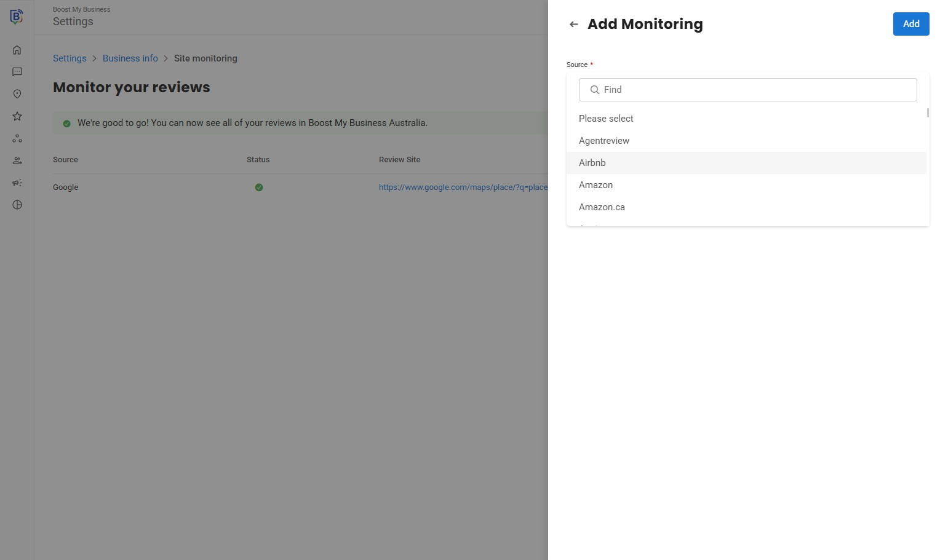This screenshot has width=948, height=560.
Task: Choose the 'Please select' placeholder option
Action: click(x=606, y=119)
